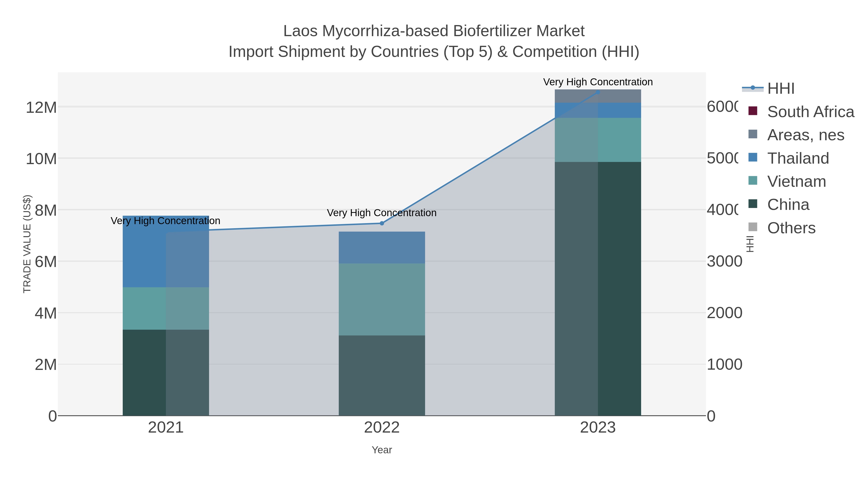The image size is (868, 488).
Task: Click the China dark green swatch
Action: coord(753,204)
